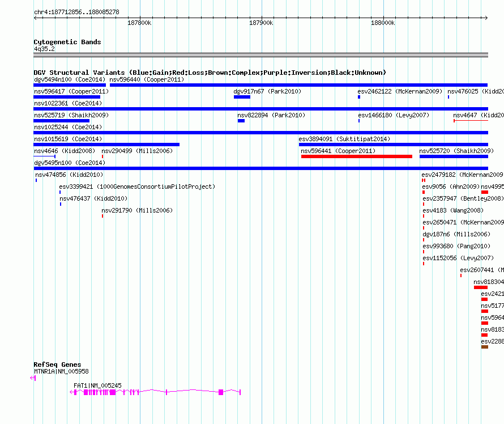Click the gray 4q35.2 cytoband bar
Image resolution: width=504 pixels, height=424 pixels.
260,55
